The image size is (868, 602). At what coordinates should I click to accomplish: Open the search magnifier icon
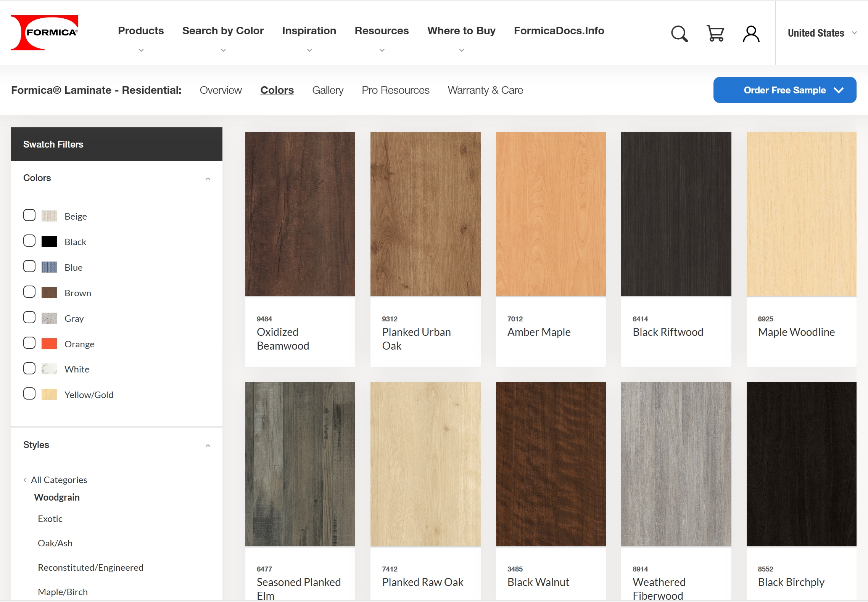[x=679, y=34]
